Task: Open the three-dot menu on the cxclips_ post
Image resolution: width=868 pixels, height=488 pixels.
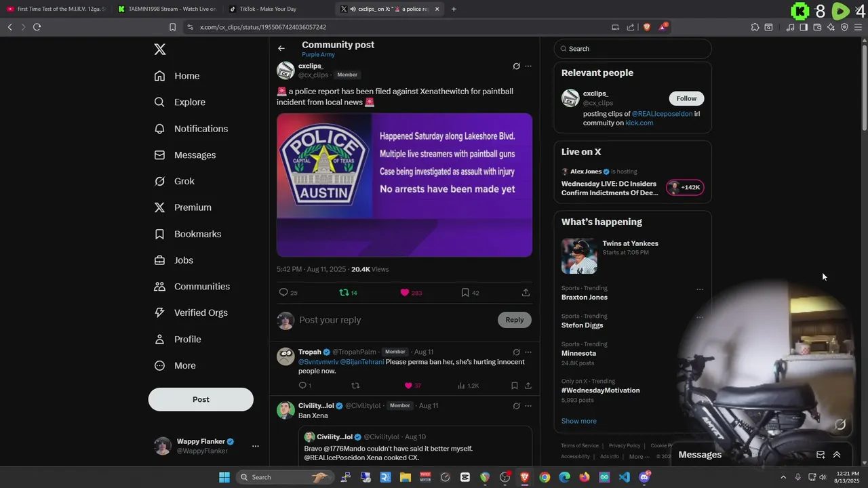Action: 528,66
